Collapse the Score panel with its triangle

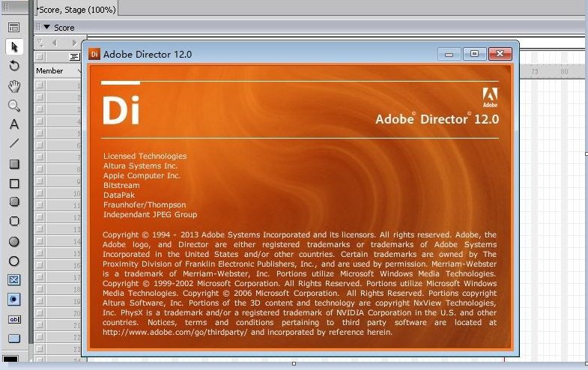coord(47,27)
